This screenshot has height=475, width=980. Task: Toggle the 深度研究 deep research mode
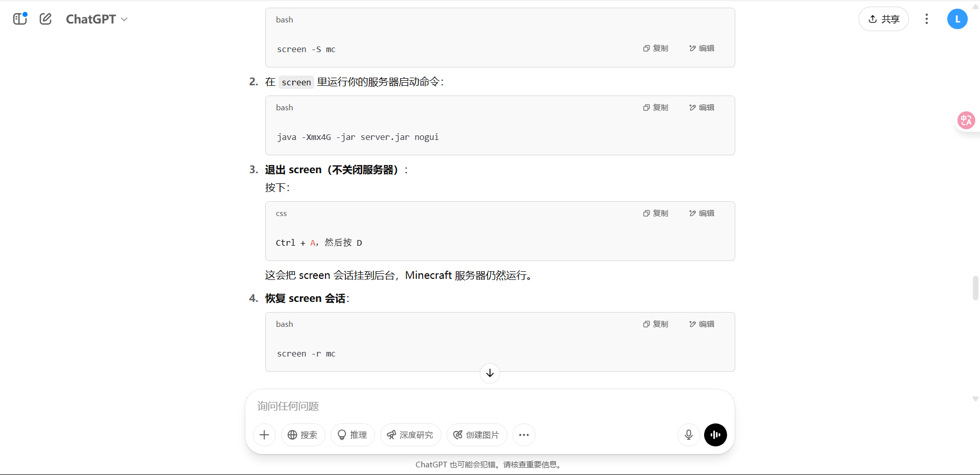pyautogui.click(x=410, y=435)
